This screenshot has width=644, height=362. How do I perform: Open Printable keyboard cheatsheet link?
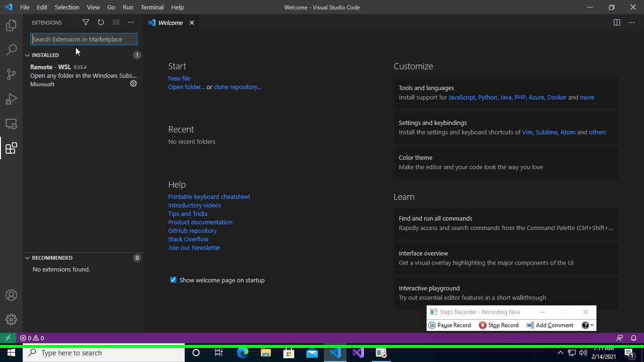209,197
